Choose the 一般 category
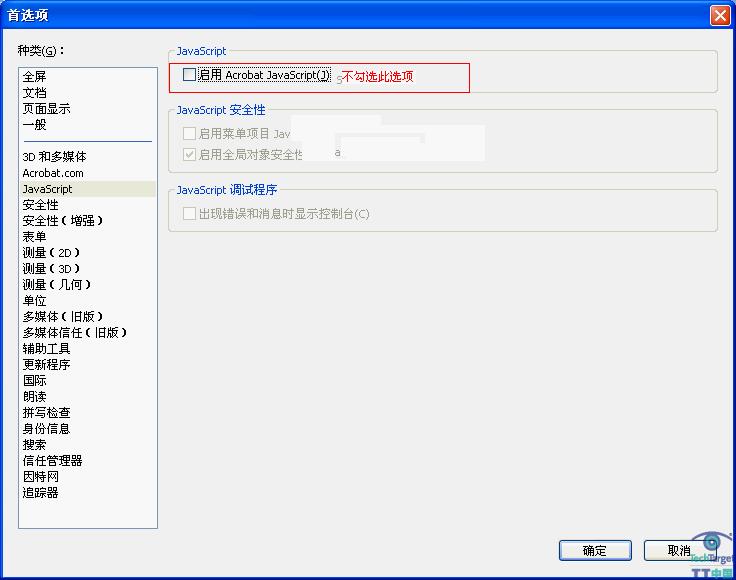736x580 pixels. coord(35,125)
